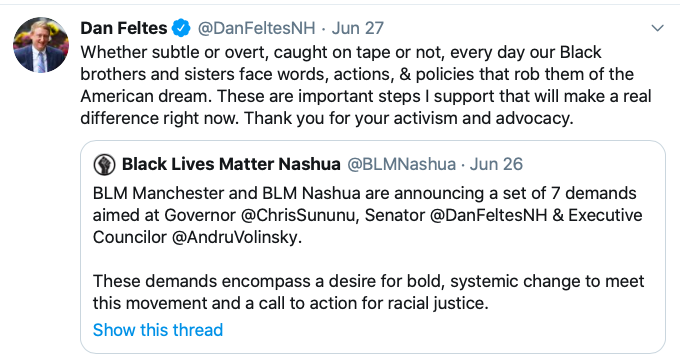Click the racial justice closing sentence
Viewport: 680px width, 361px height.
[291, 303]
